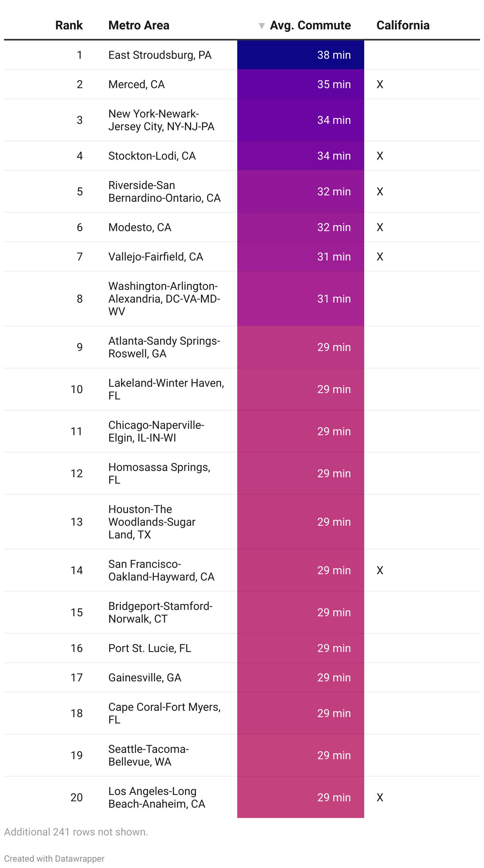Viewport: 484px width, 868px height.
Task: Click the X mark for San Francisco-Oakland-Hayward
Action: (x=380, y=570)
